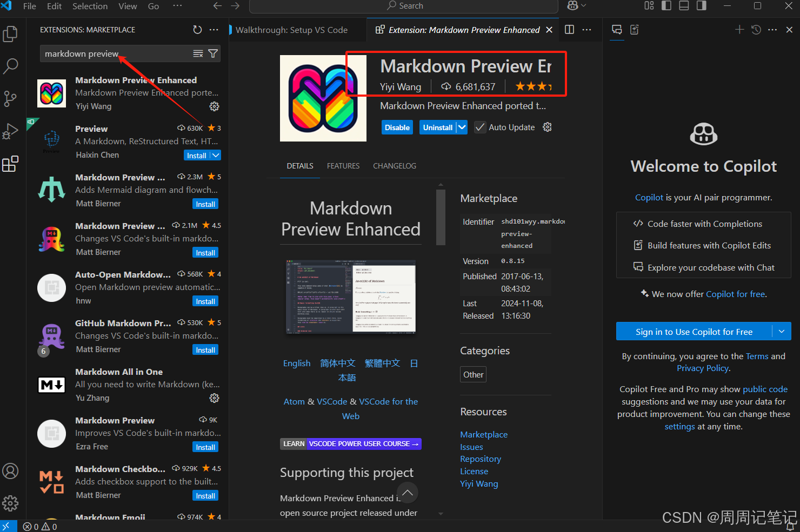Viewport: 800px width, 532px height.
Task: Switch to Walkthrough: Setup VS Code tab
Action: pos(292,30)
